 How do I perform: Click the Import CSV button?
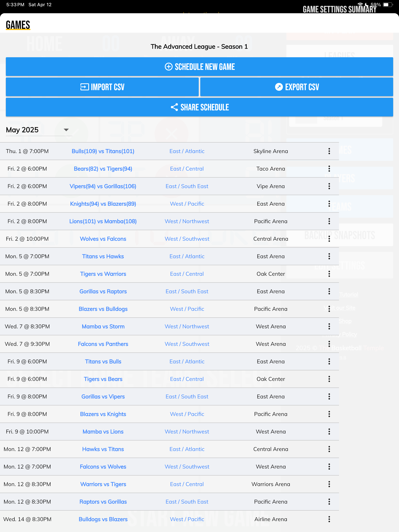coord(102,87)
